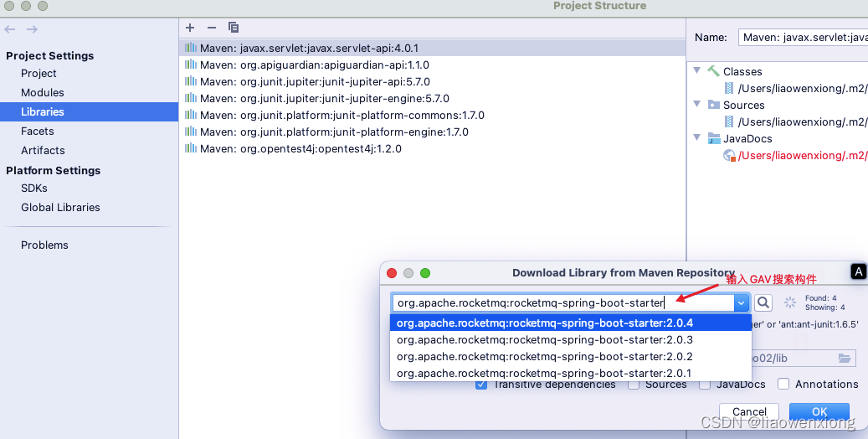The height and width of the screenshot is (439, 868).
Task: Click the JavaDocs folder icon
Action: [713, 138]
